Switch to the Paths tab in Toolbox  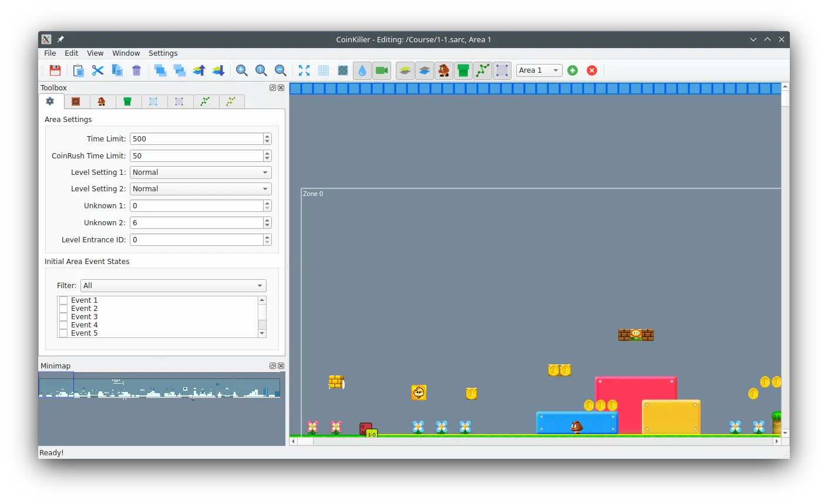(x=206, y=102)
